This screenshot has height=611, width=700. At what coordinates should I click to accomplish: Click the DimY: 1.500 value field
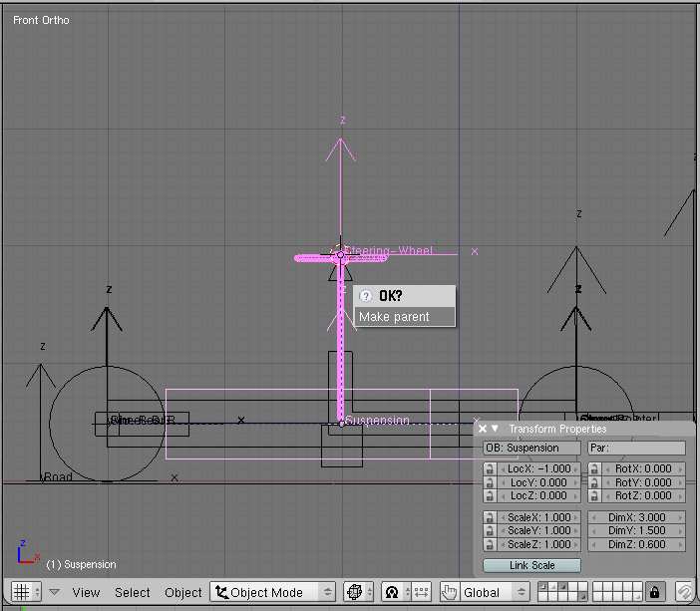pyautogui.click(x=636, y=530)
